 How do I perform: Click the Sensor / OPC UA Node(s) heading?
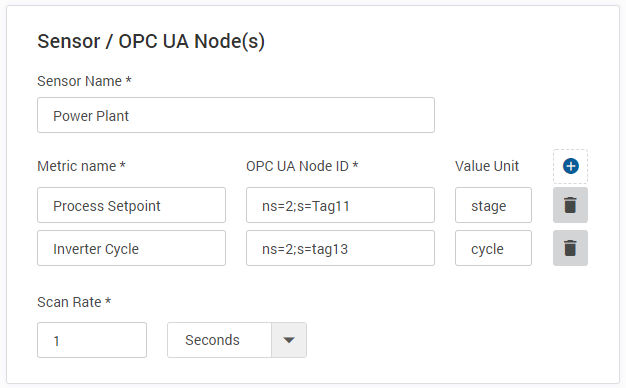(x=151, y=42)
